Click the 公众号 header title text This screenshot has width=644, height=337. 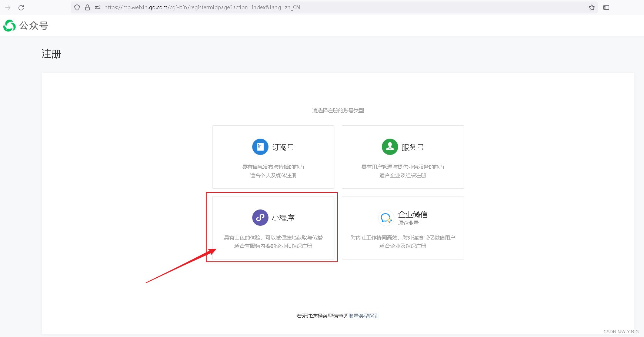coord(34,26)
